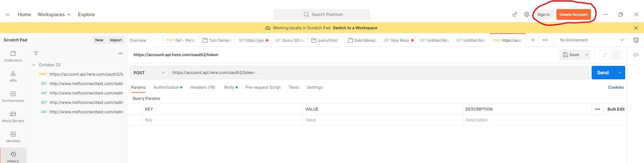Screen dimensions: 644x163
Task: Open the History sidebar icon
Action: pos(13,156)
